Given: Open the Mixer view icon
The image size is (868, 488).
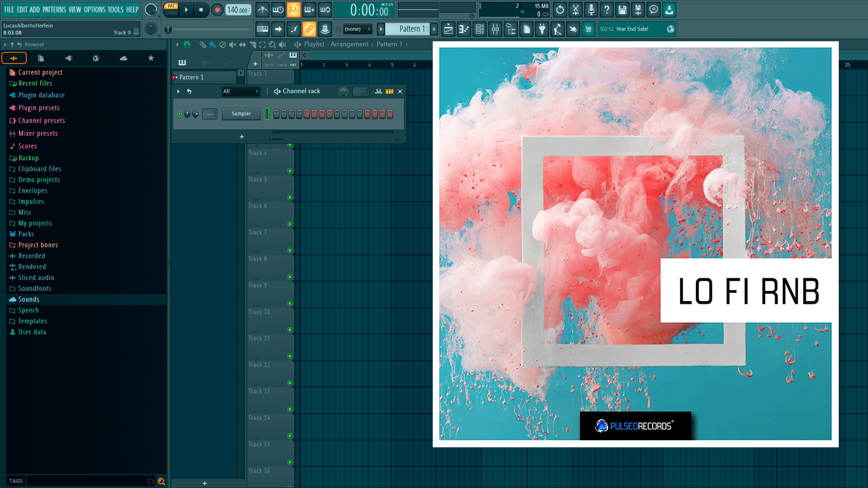Looking at the screenshot, I should 495,29.
